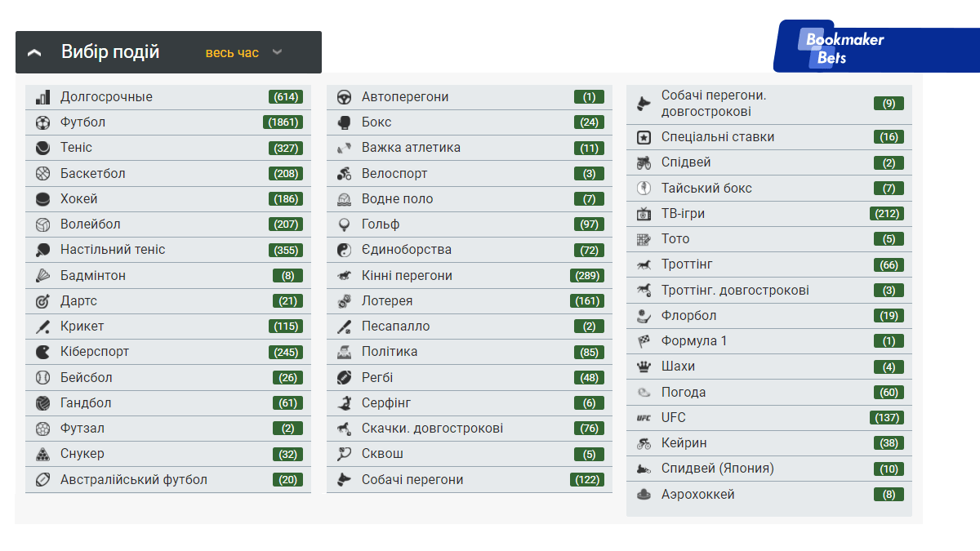Viewport: 980px width, 551px height.
Task: Open the Теніс sport category
Action: click(x=76, y=148)
